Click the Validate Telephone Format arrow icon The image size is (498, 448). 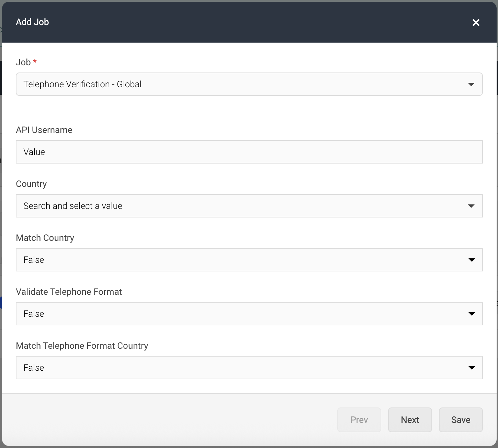(472, 314)
